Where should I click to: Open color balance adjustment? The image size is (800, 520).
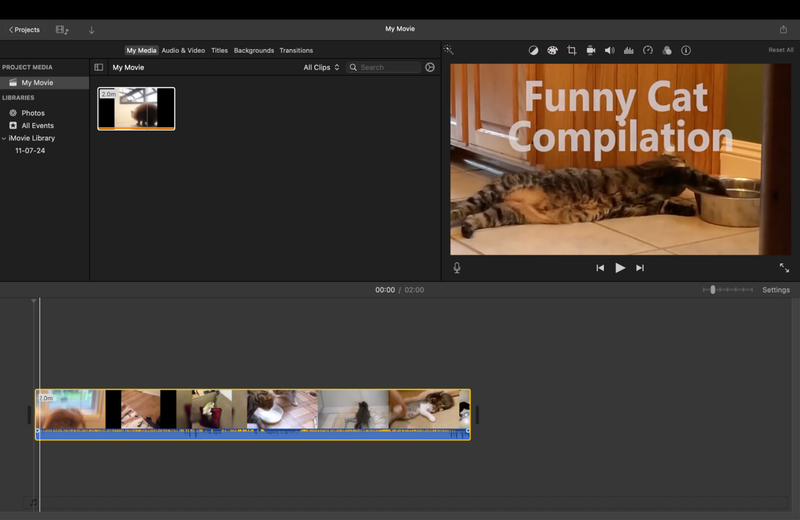click(x=533, y=51)
